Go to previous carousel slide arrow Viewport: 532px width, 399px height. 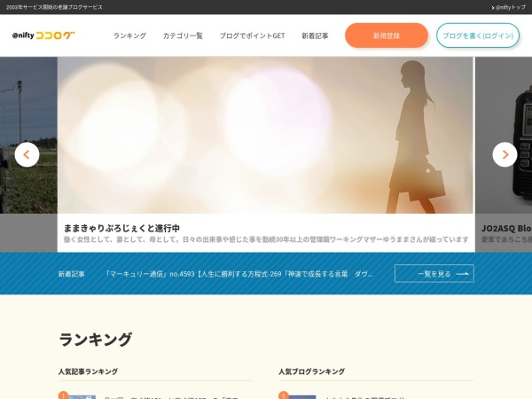[x=27, y=154]
